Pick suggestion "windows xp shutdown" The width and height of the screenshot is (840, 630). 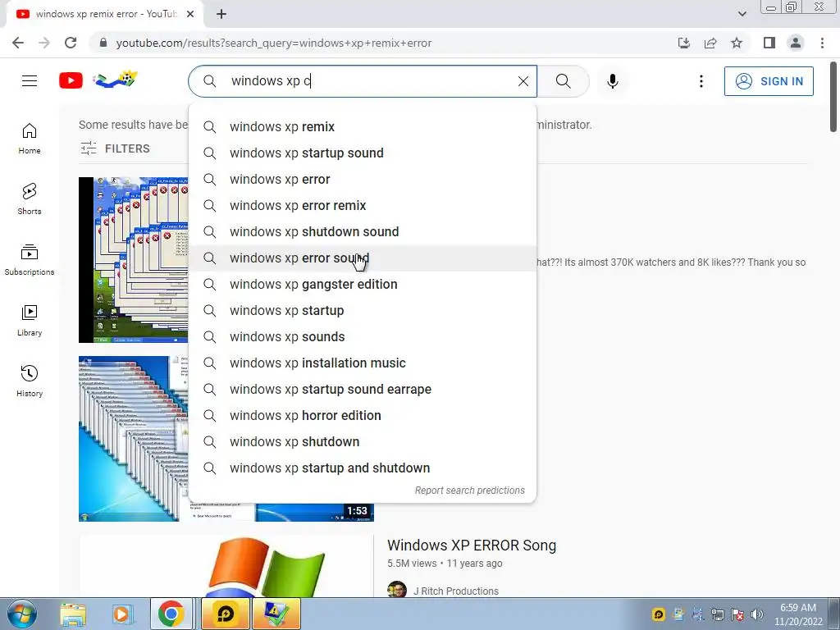coord(362,442)
